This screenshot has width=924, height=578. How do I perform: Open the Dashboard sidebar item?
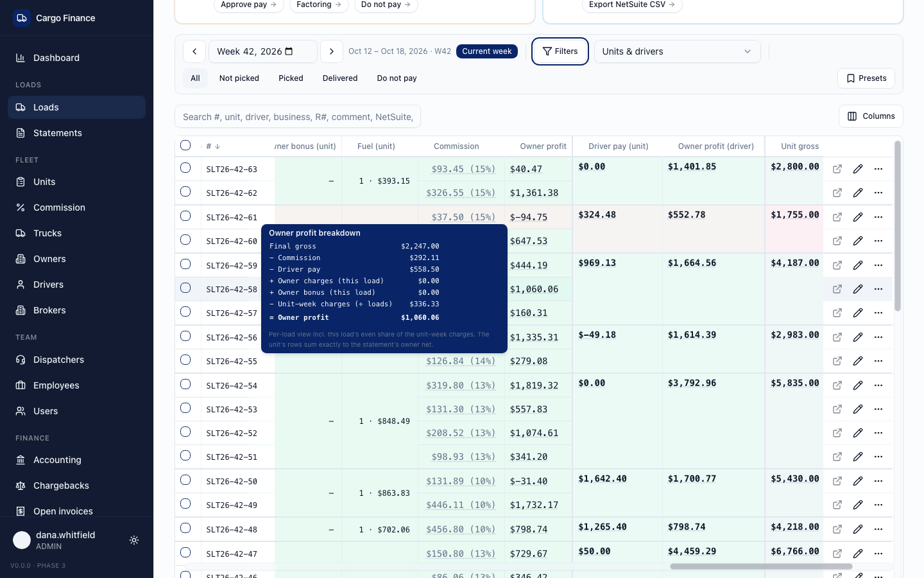click(x=76, y=58)
